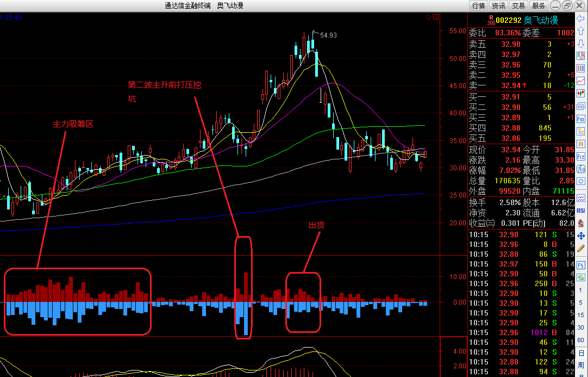Screen dimensions: 588x377
Task: Select the daily (日) period
Action: (x=581, y=353)
